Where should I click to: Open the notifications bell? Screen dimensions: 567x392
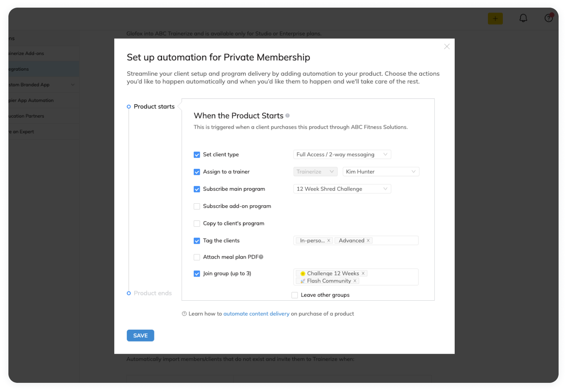click(x=523, y=18)
